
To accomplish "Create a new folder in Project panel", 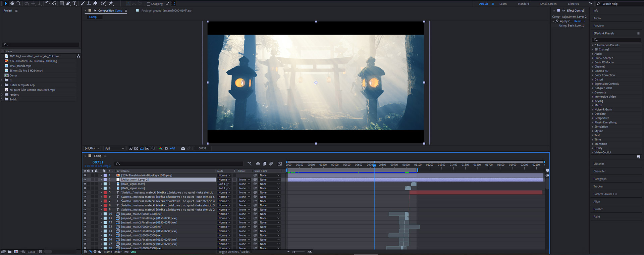I will click(x=10, y=252).
